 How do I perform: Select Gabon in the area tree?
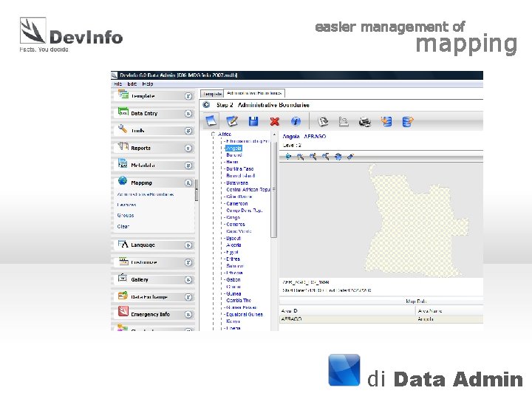pos(233,280)
